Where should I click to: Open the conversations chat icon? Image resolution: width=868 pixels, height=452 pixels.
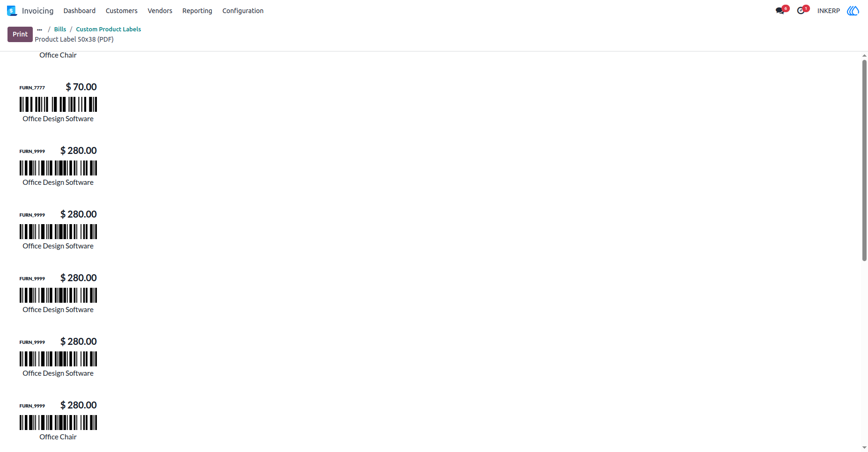[780, 11]
